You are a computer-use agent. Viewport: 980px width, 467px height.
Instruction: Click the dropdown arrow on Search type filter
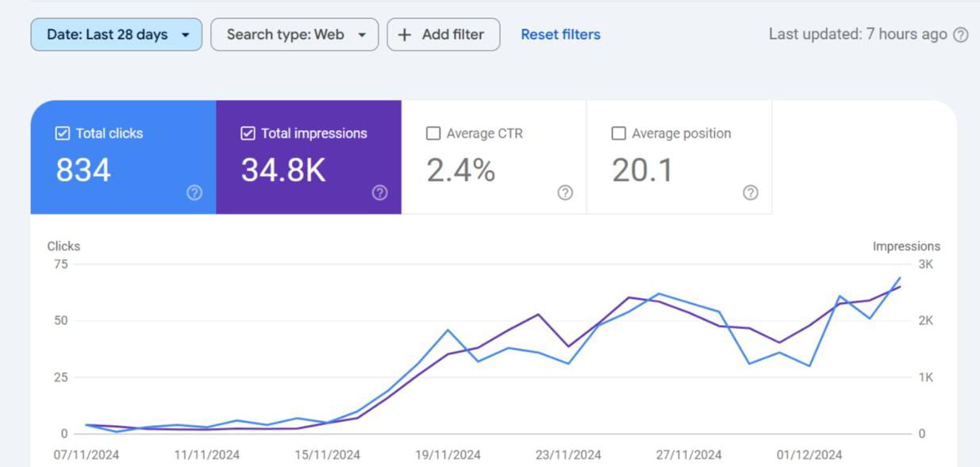click(x=363, y=34)
